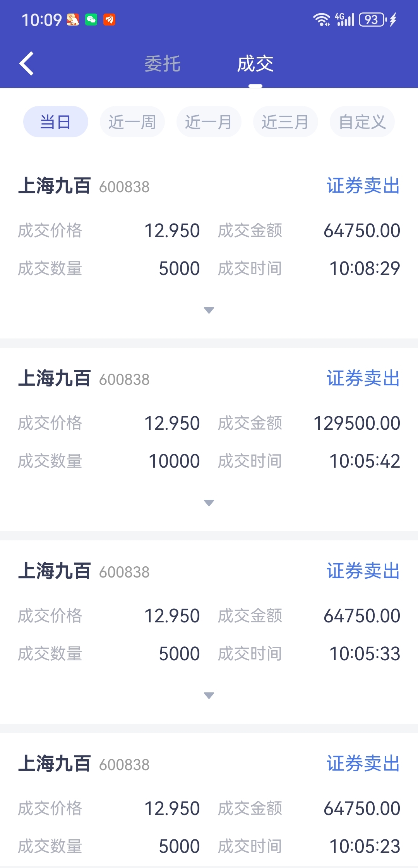Image resolution: width=418 pixels, height=868 pixels.
Task: Open the WeChat notification icon
Action: click(91, 19)
